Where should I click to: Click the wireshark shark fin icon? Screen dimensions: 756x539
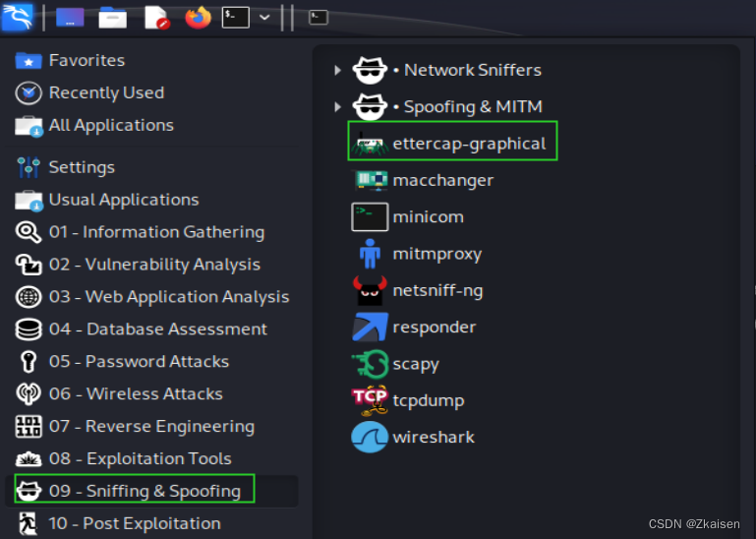tap(370, 437)
